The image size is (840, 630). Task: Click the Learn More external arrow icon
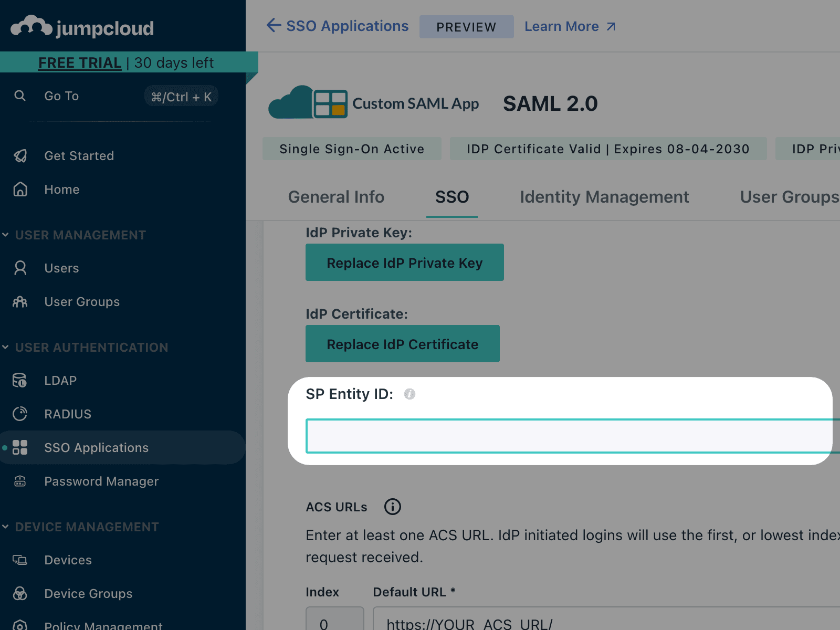(611, 27)
